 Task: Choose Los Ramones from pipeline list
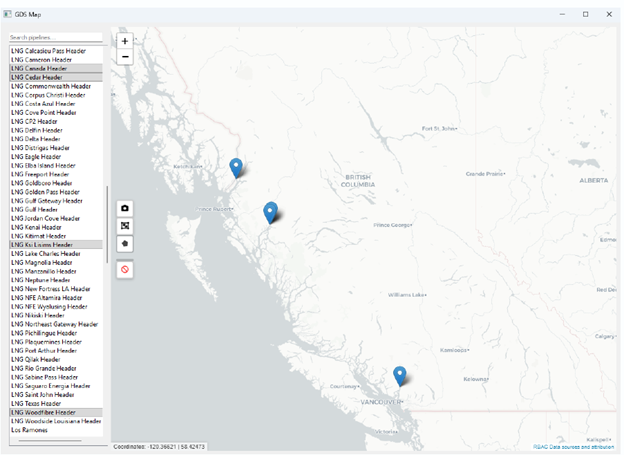pyautogui.click(x=30, y=430)
